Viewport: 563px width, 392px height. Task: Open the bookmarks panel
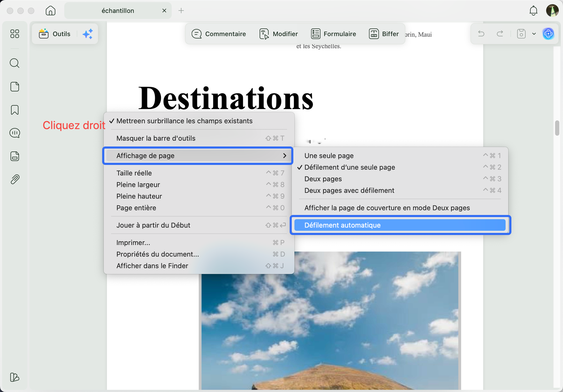click(15, 110)
